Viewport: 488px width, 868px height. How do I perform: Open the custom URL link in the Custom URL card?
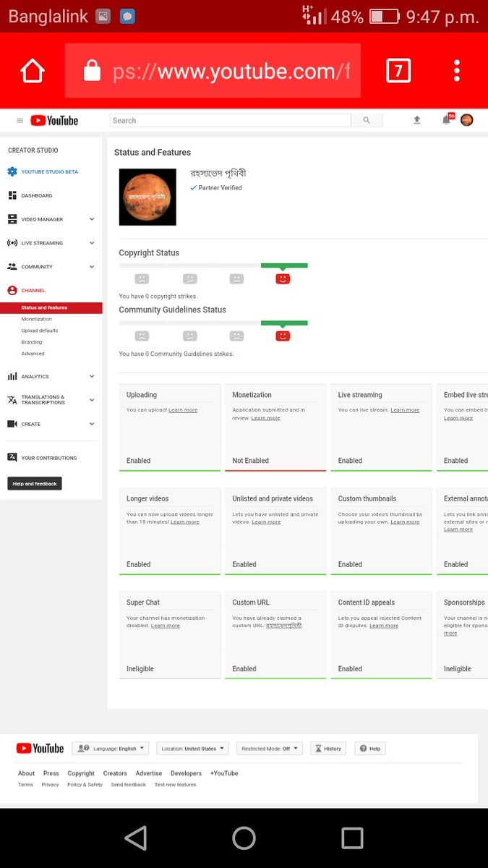point(284,626)
